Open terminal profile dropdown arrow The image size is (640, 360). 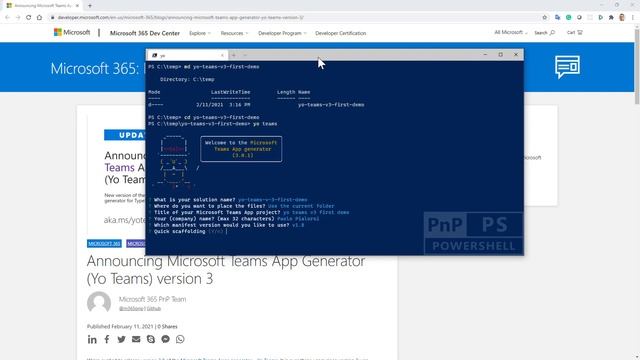coord(245,55)
